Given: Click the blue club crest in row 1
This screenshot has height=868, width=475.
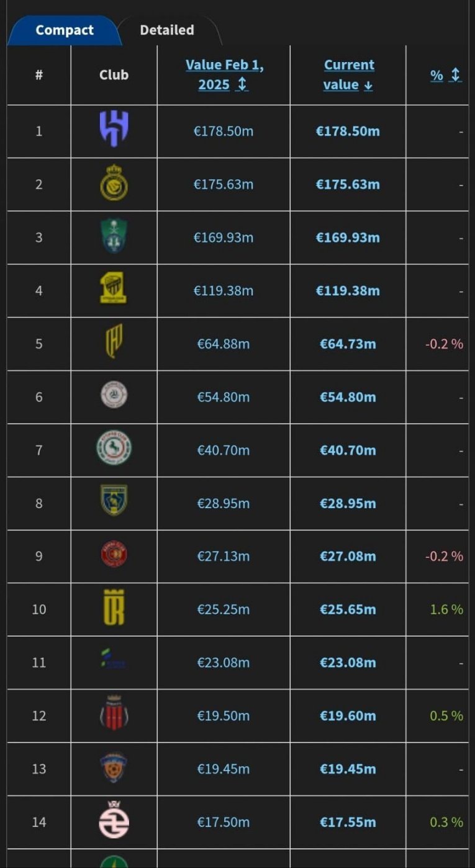Looking at the screenshot, I should pos(114,129).
